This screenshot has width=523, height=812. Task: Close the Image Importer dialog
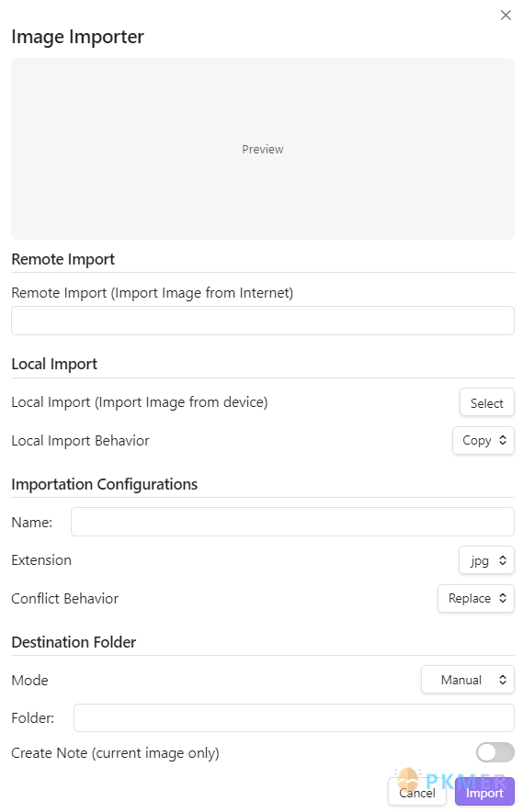point(506,15)
